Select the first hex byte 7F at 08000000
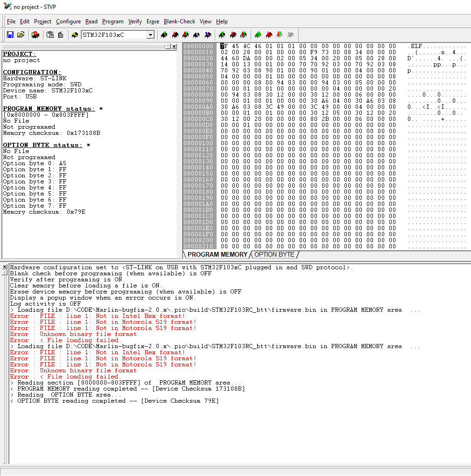Viewport: 471px width, 476px height. click(224, 46)
